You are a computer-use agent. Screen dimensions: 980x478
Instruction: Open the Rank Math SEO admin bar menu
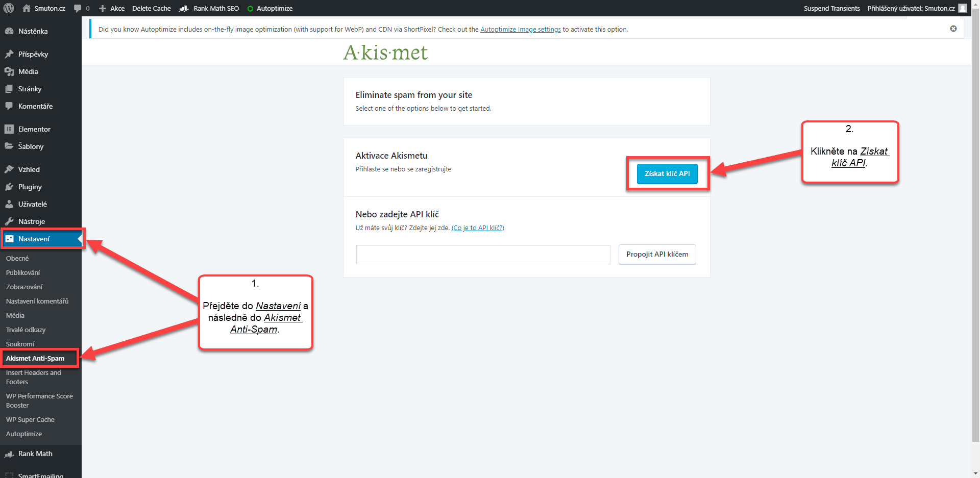pos(216,9)
